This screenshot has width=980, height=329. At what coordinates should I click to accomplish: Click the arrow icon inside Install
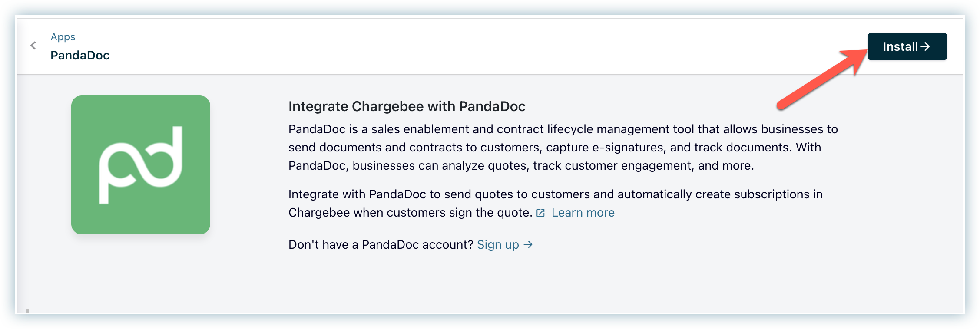point(925,46)
